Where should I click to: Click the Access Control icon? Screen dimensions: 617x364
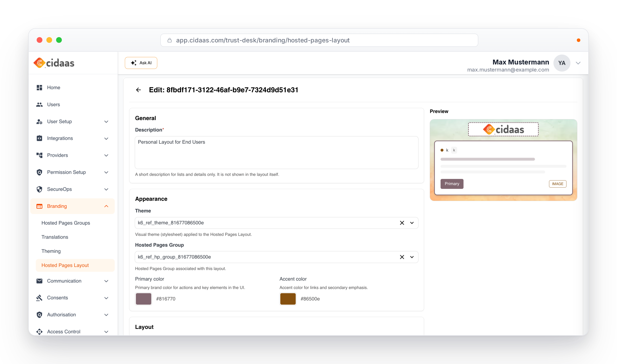coord(39,332)
